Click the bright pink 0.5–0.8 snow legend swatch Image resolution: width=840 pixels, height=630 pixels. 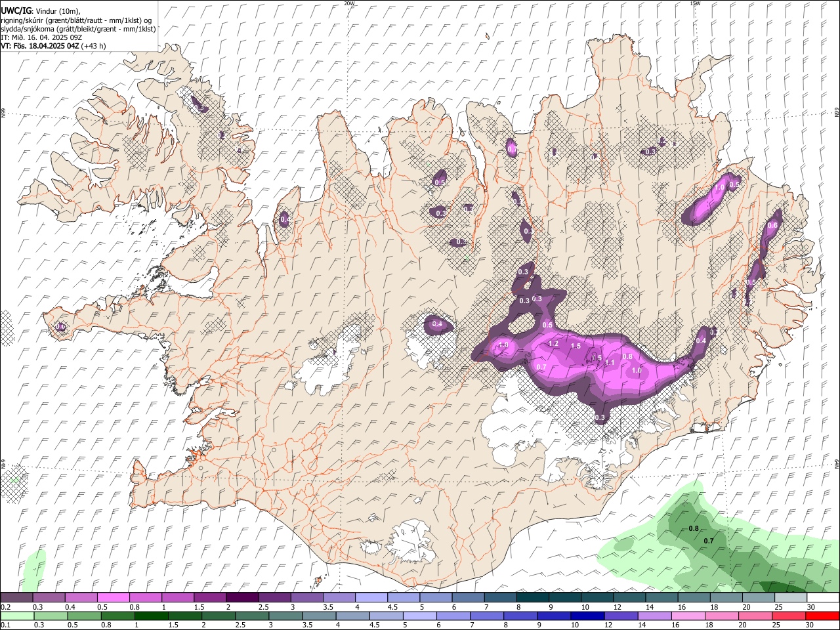coord(113,598)
